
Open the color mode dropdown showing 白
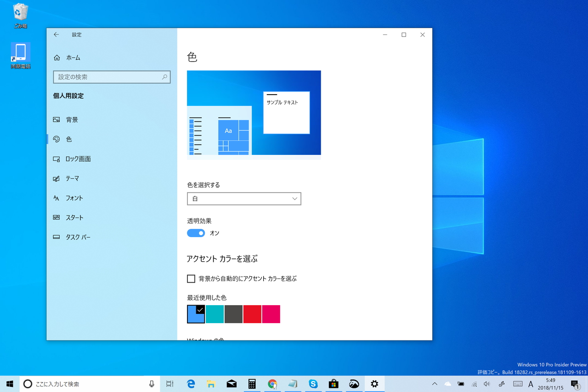click(x=244, y=199)
